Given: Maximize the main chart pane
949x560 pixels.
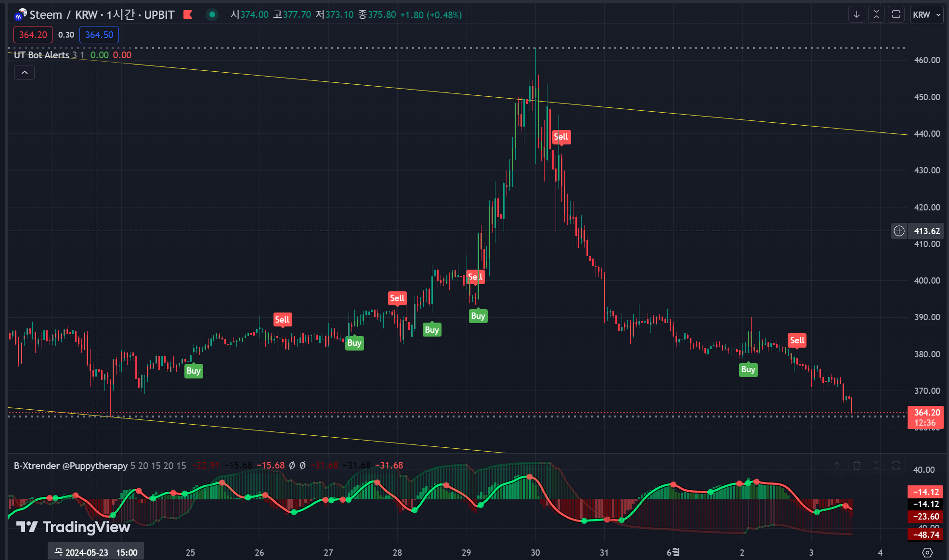Looking at the screenshot, I should [x=896, y=14].
